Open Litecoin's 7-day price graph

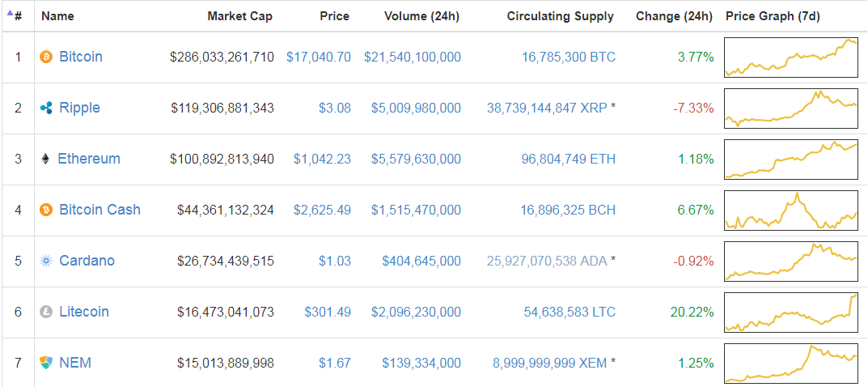coord(790,313)
